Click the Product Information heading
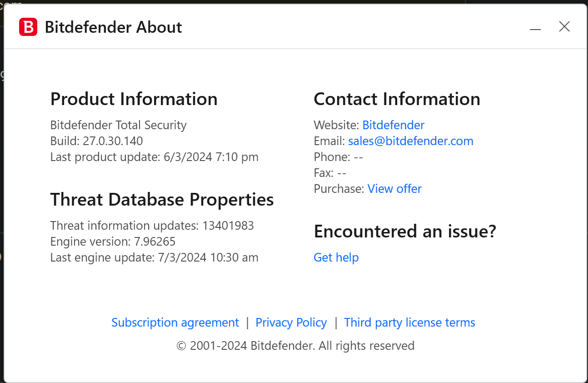Image resolution: width=588 pixels, height=383 pixels. click(x=134, y=99)
